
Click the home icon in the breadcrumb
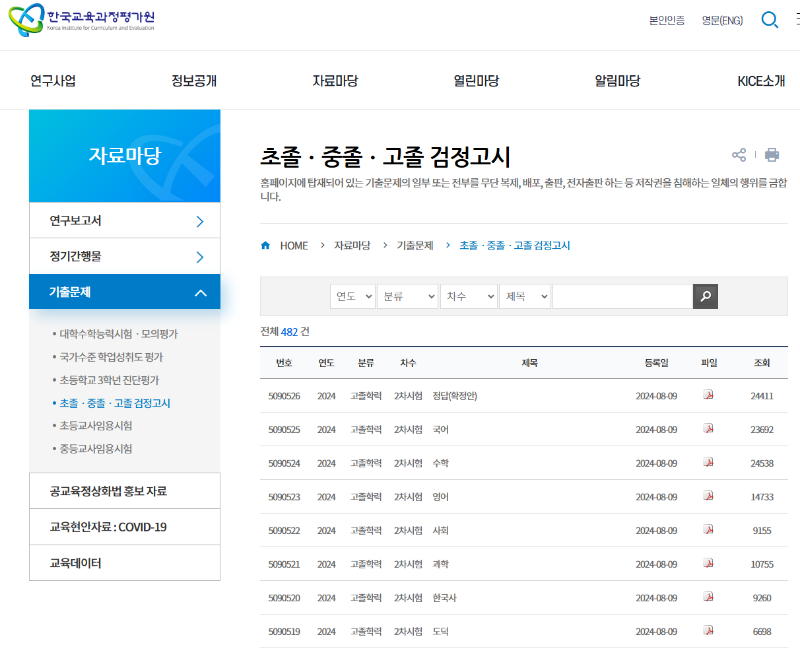[x=265, y=245]
